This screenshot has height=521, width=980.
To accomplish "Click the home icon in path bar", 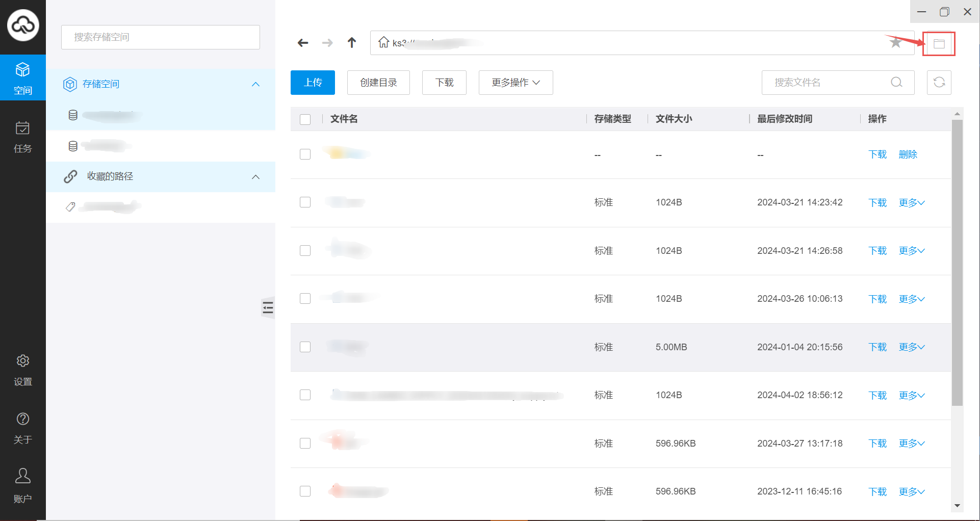I will (x=383, y=42).
